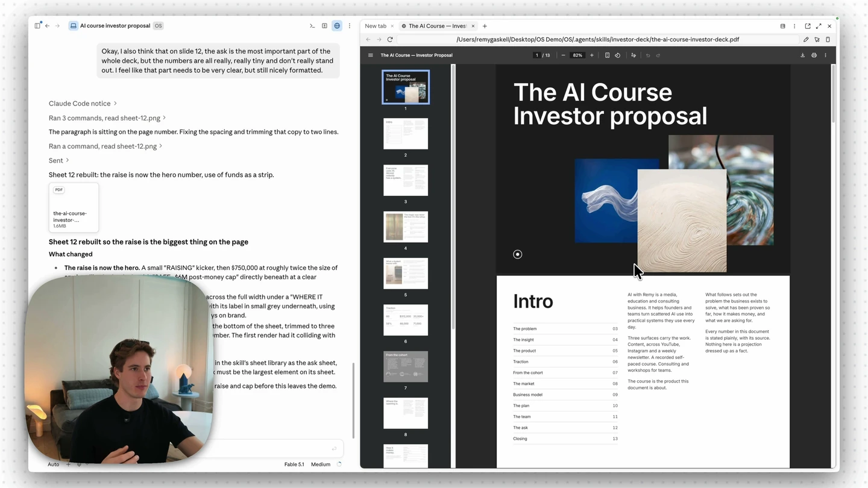Open the PDF viewer more actions menu
The image size is (868, 488).
pos(826,55)
